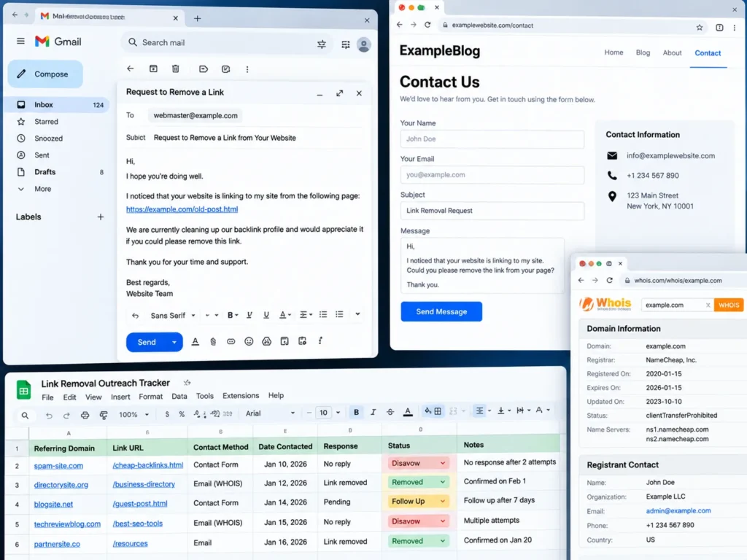Screen dimensions: 747x560
Task: Expand More in the Gmail sidebar
Action: click(x=42, y=189)
